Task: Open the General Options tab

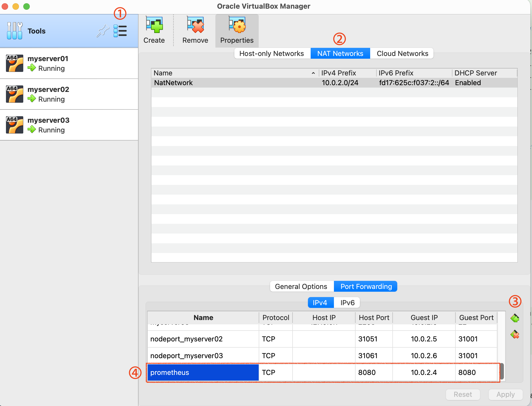Action: point(301,287)
